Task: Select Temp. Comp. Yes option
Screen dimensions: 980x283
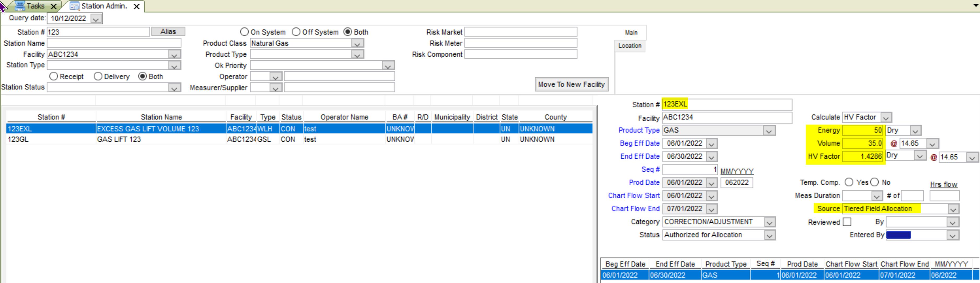Action: 849,182
